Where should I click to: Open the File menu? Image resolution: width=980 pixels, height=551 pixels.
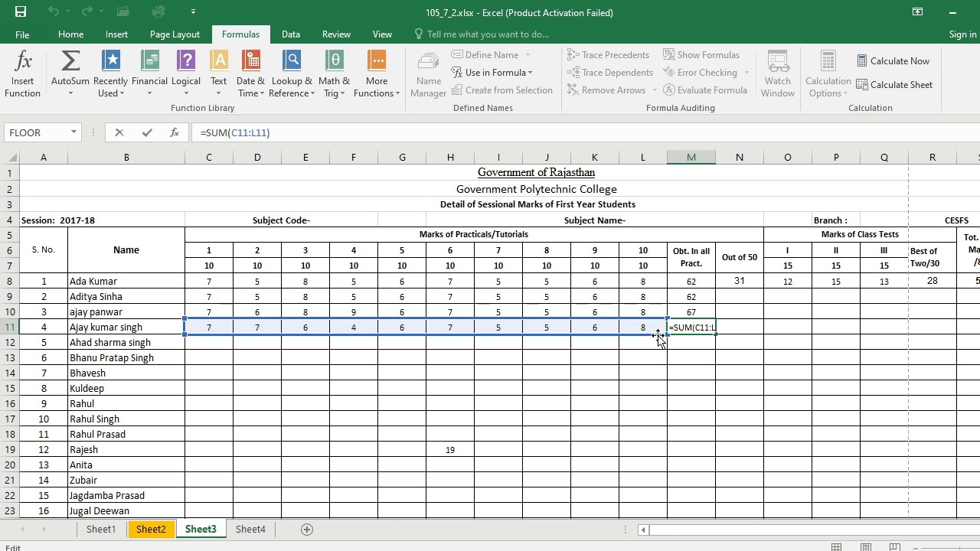[x=22, y=34]
